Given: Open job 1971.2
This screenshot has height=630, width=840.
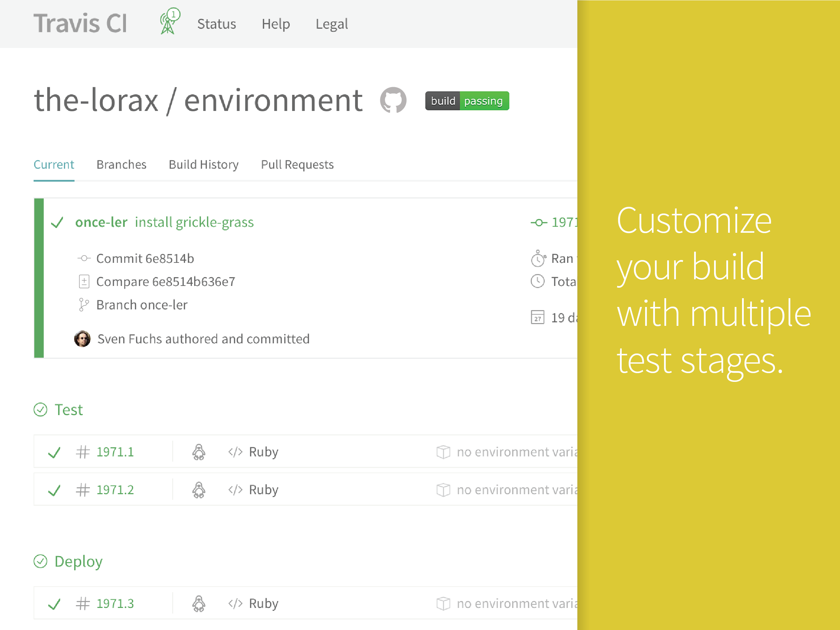Looking at the screenshot, I should pyautogui.click(x=115, y=490).
